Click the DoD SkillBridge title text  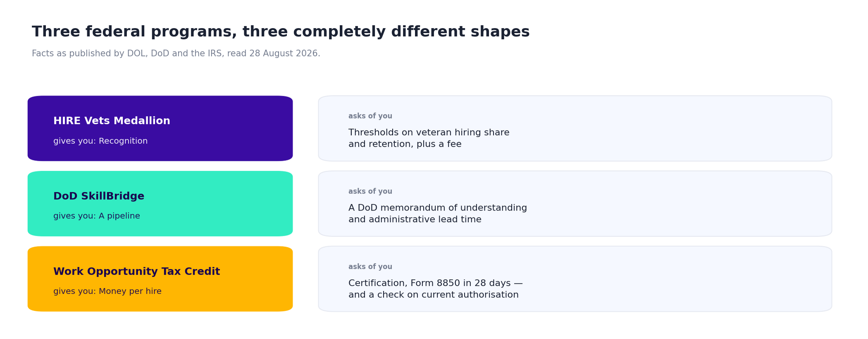(99, 196)
